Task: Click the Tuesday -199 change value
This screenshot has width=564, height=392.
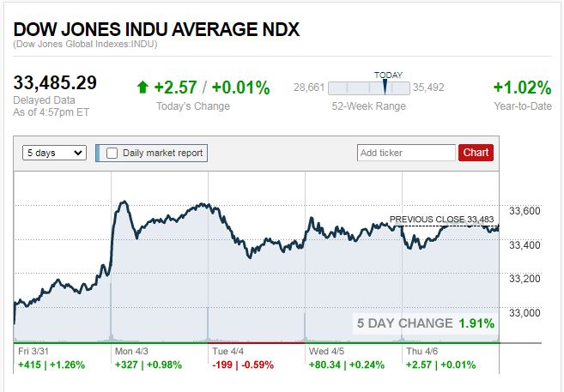Action: point(224,365)
